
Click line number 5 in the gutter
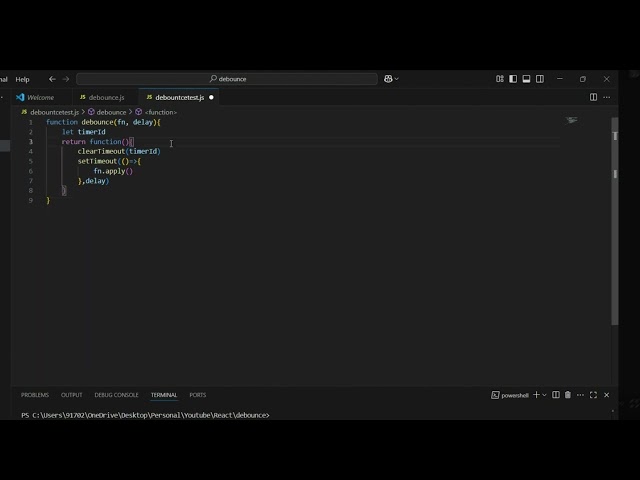pos(31,161)
